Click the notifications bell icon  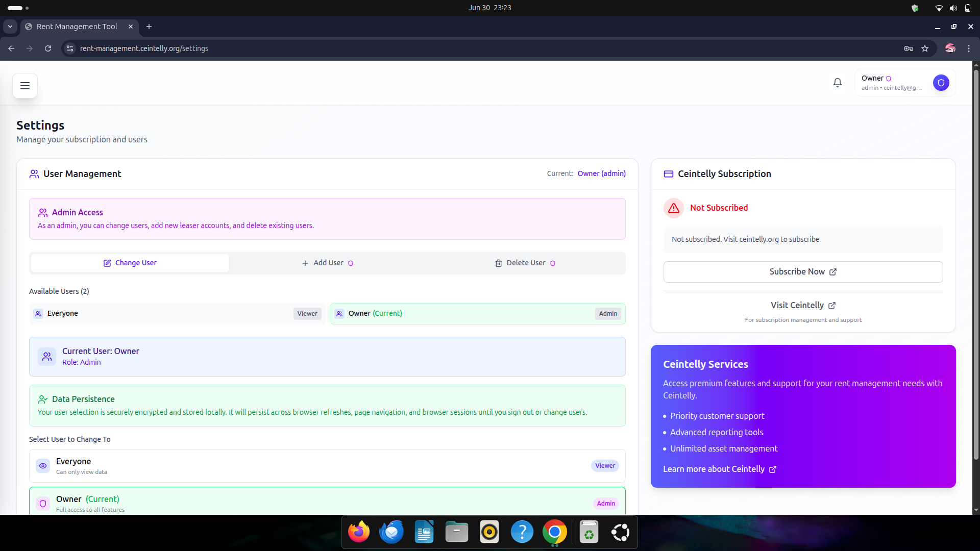837,83
